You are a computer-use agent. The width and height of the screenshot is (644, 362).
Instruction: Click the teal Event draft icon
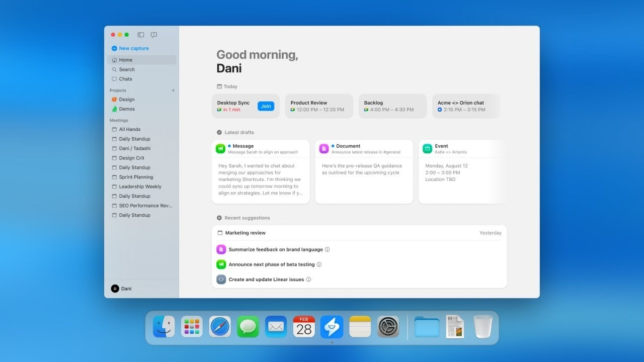427,149
